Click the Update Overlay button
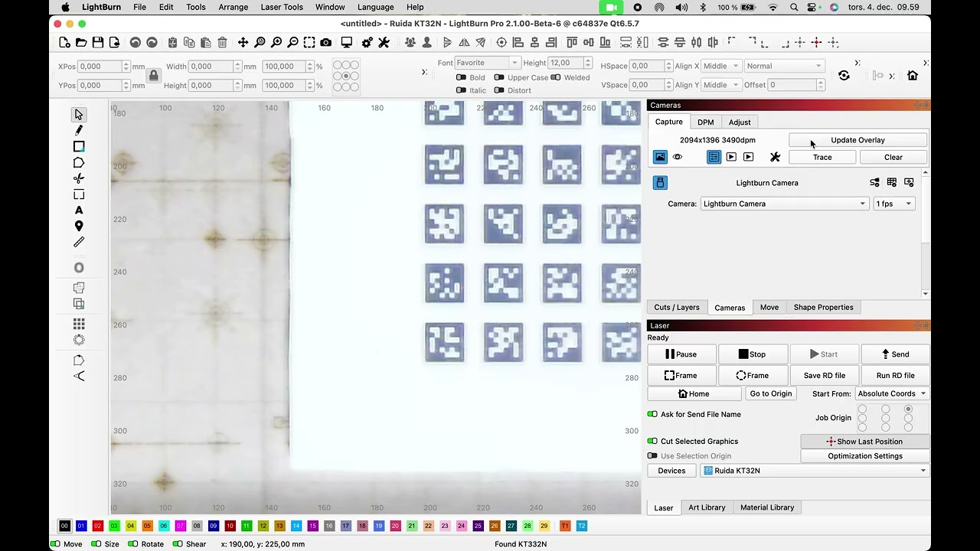The width and height of the screenshot is (980, 551). (857, 140)
